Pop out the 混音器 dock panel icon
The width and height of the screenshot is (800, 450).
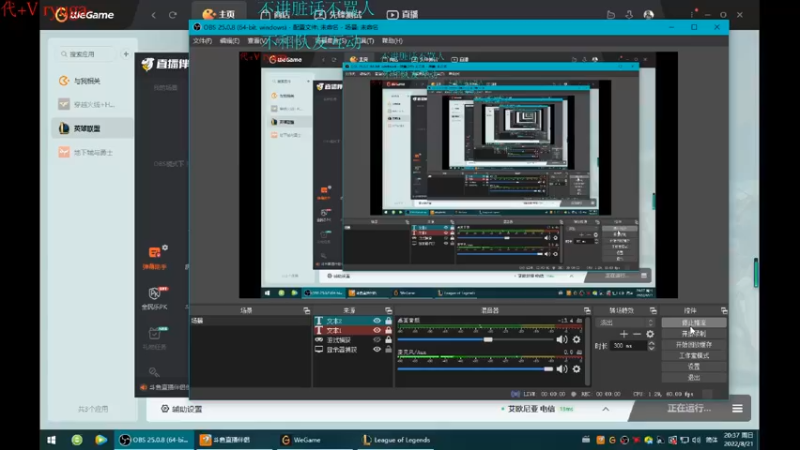(x=587, y=311)
